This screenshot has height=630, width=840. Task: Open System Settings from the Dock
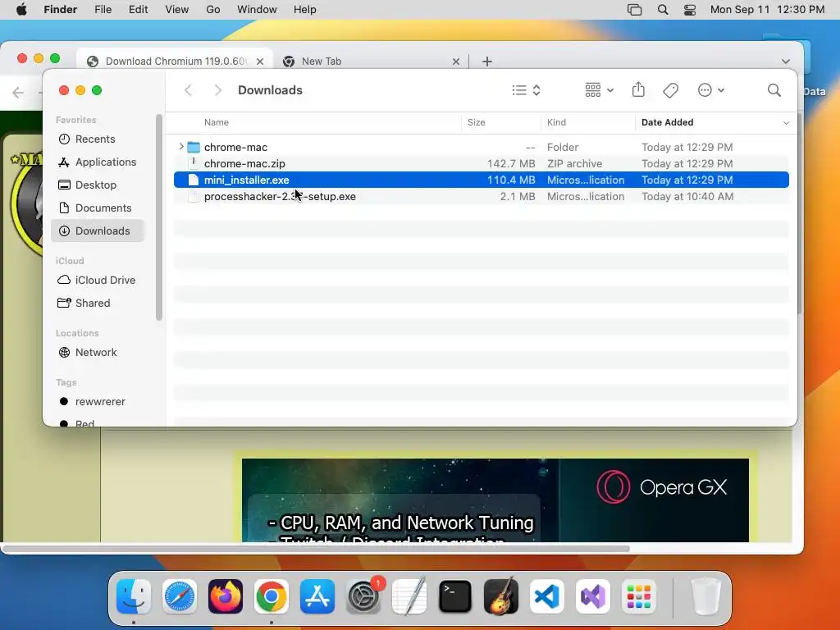click(x=363, y=596)
